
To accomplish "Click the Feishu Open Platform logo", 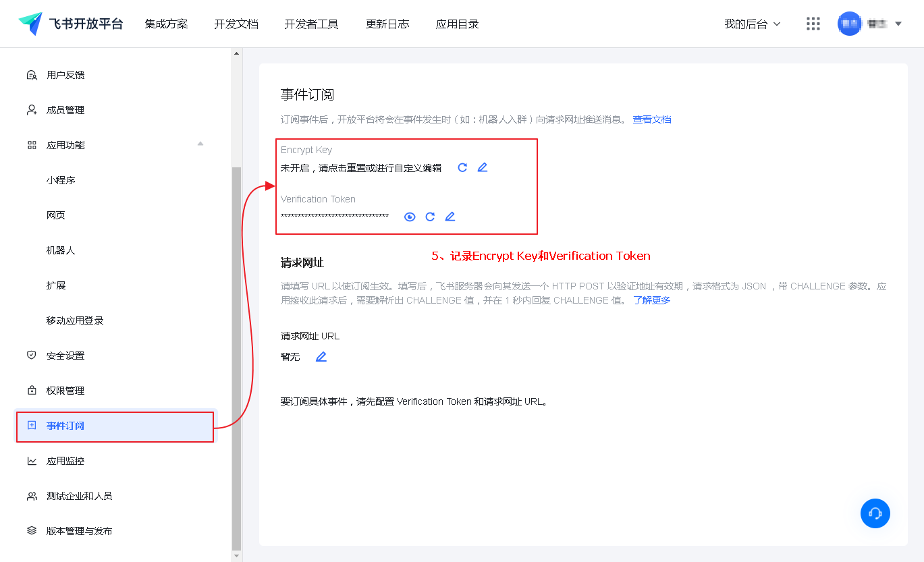I will (x=71, y=24).
